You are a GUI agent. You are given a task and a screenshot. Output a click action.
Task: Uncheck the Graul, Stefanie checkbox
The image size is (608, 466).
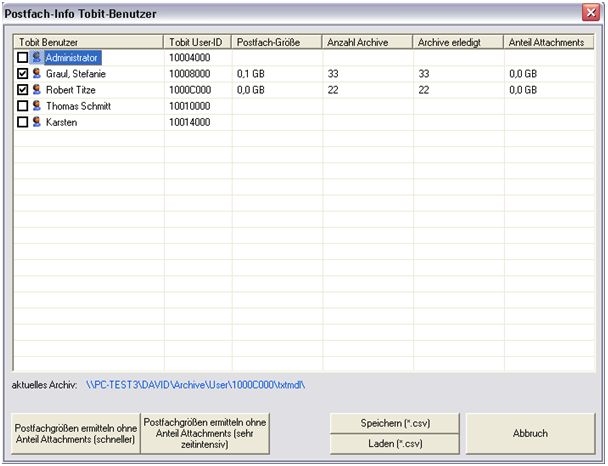(x=22, y=73)
